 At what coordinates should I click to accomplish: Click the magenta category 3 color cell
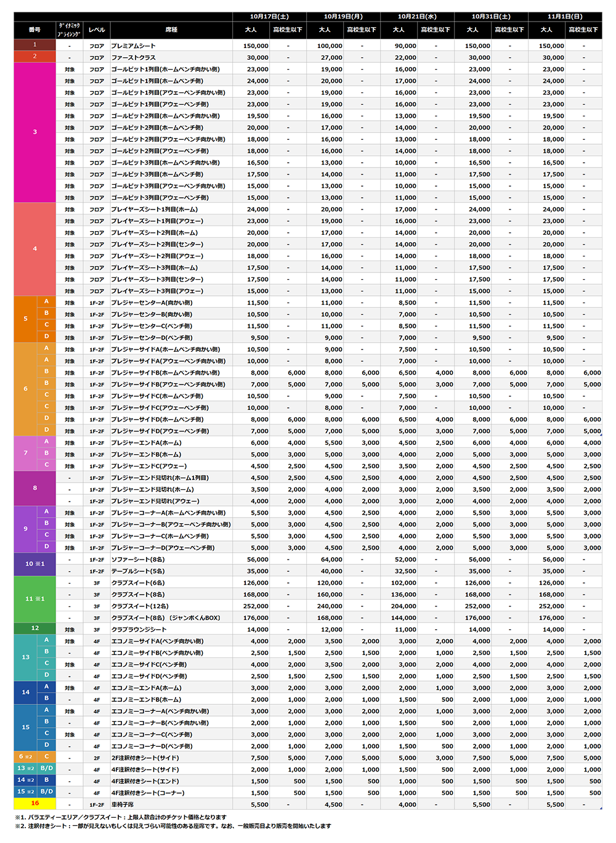34,132
